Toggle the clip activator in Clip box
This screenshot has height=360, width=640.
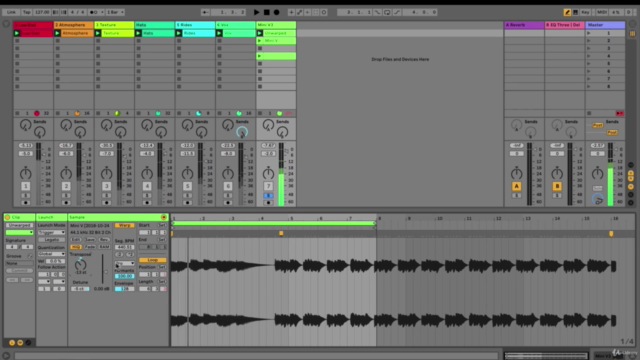[7, 217]
